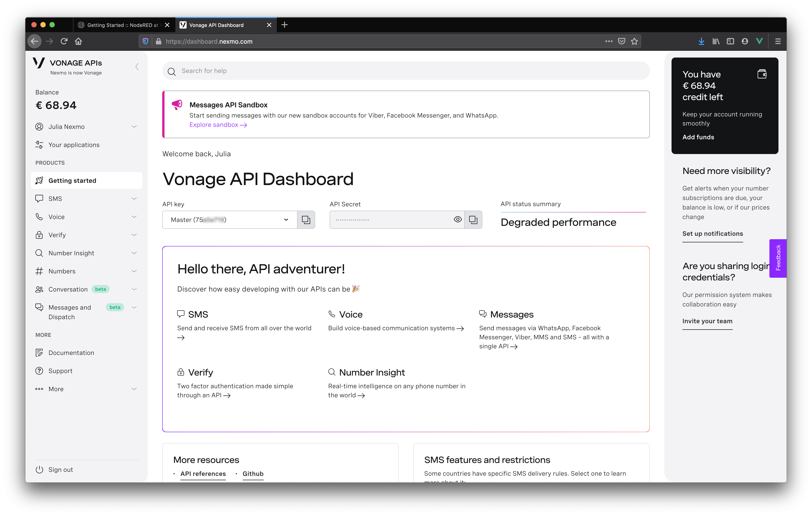Open the Voice product card
The height and width of the screenshot is (516, 812).
click(396, 321)
